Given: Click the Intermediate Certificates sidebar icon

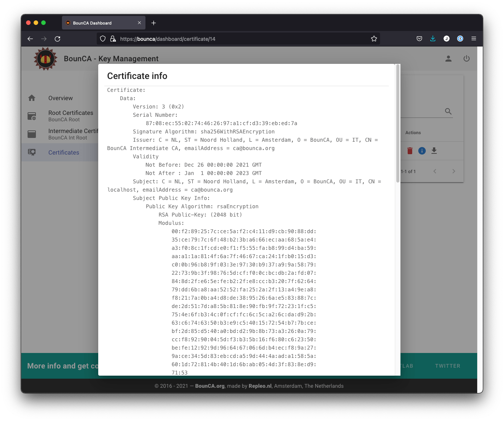Looking at the screenshot, I should (x=32, y=134).
